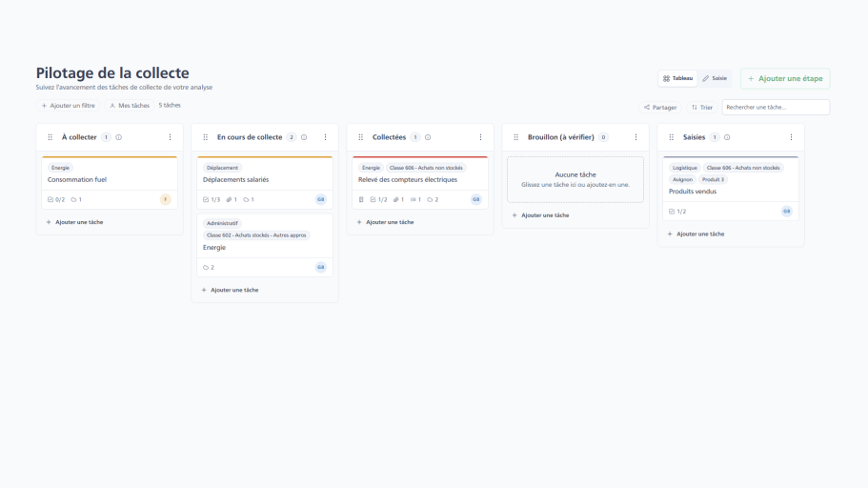
Task: Add a task in Brouillon (à vérifier) column
Action: pyautogui.click(x=540, y=215)
